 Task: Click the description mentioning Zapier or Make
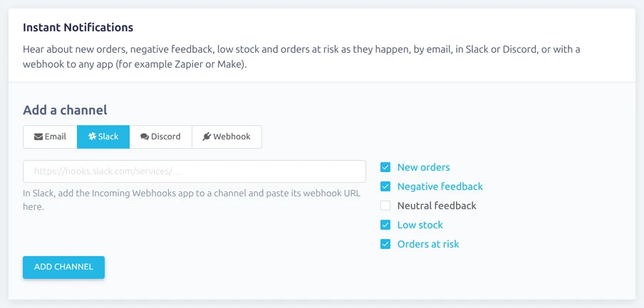(x=301, y=58)
